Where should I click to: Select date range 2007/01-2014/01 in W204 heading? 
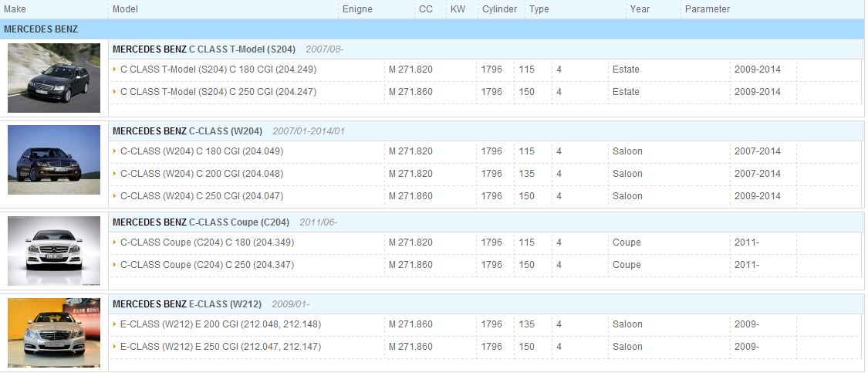pyautogui.click(x=309, y=131)
